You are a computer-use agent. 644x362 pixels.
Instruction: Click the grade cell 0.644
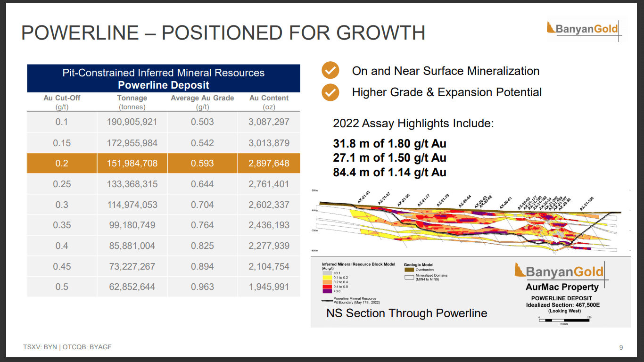click(202, 184)
